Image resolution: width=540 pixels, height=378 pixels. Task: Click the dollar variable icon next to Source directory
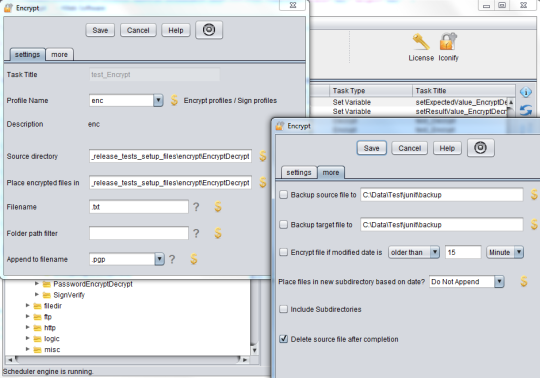click(x=262, y=156)
